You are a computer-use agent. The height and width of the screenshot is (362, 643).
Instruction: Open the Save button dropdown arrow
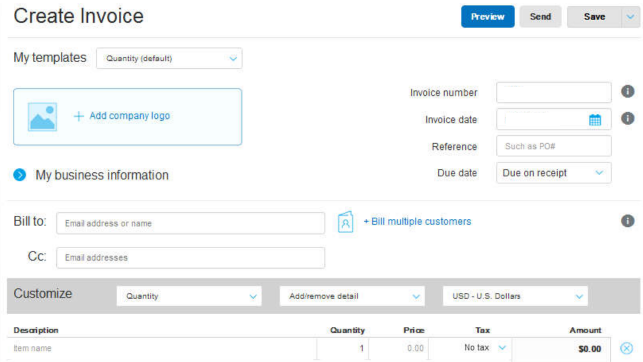point(630,17)
